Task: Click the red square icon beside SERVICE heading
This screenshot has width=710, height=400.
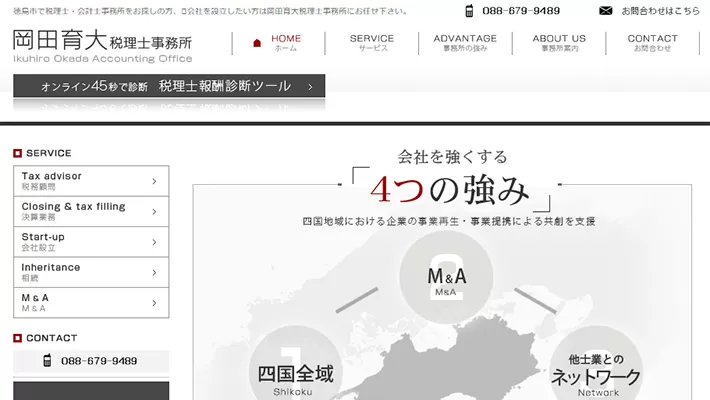Action: click(17, 154)
